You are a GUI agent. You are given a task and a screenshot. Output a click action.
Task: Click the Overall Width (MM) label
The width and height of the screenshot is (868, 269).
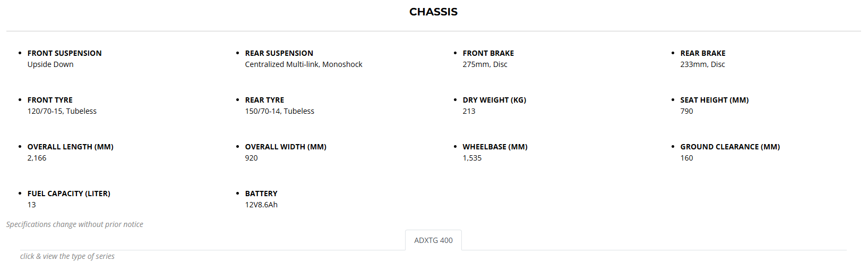[x=286, y=147]
